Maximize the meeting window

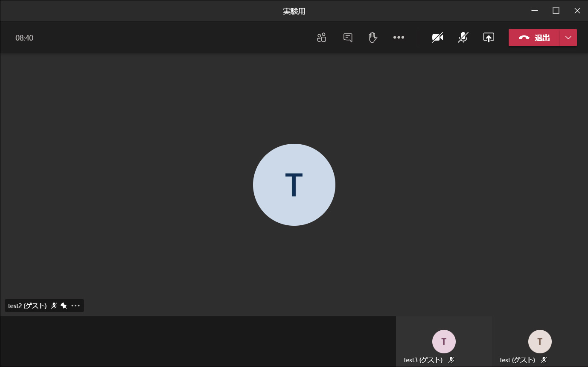556,11
